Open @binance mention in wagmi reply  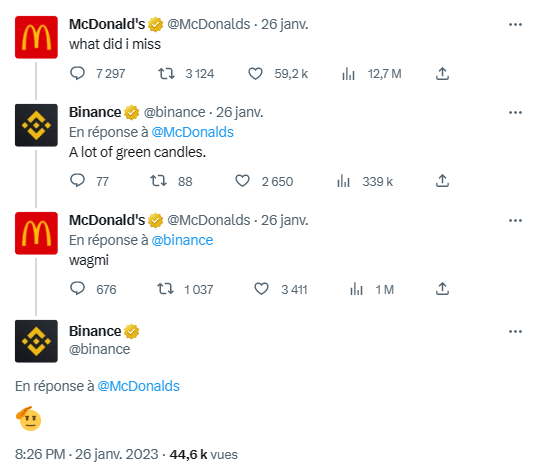[182, 240]
